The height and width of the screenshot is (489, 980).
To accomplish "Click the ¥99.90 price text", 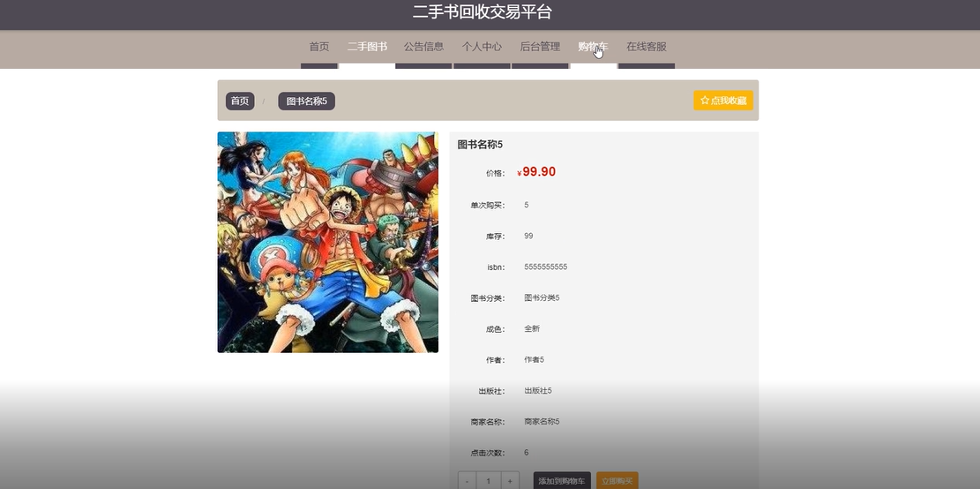I will click(x=537, y=172).
